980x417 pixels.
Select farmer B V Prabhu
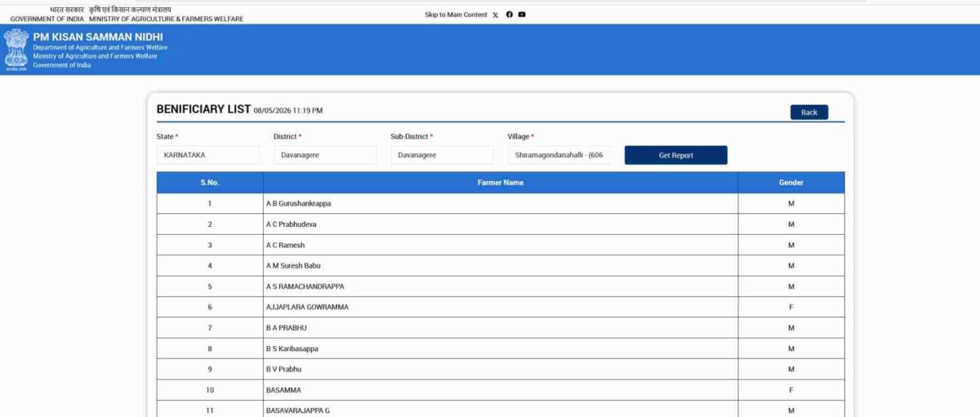coord(286,370)
